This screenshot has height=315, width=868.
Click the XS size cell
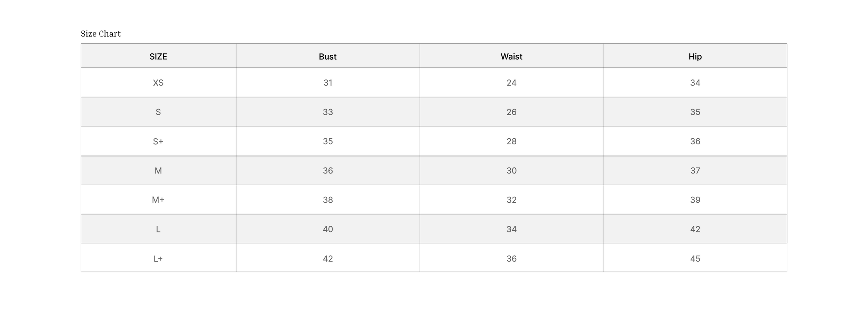158,83
